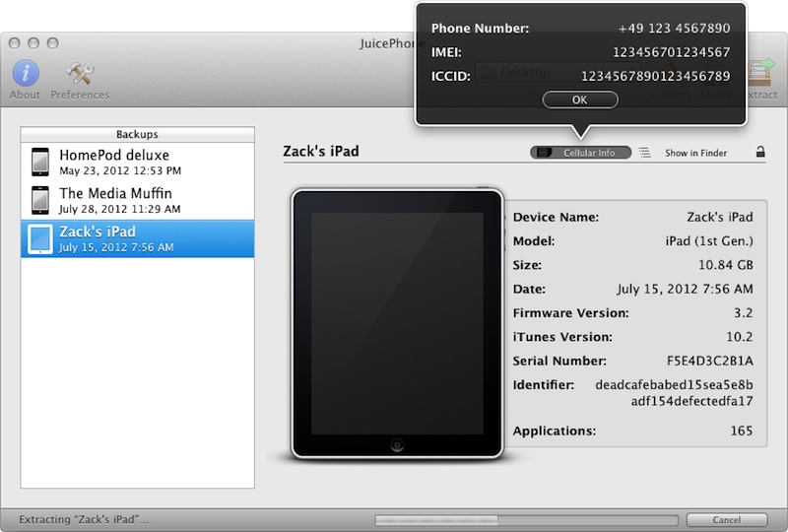This screenshot has height=532, width=788.
Task: Click the Backups column header
Action: 137,134
